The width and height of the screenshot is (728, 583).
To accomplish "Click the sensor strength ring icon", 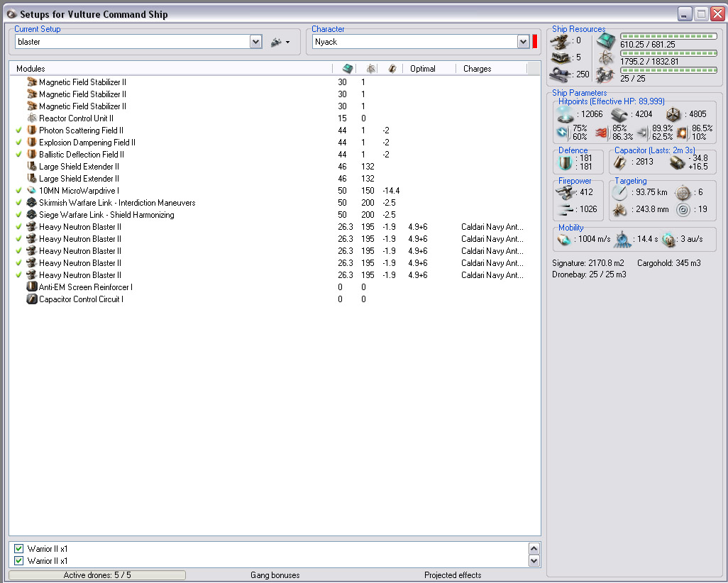I will [x=683, y=210].
